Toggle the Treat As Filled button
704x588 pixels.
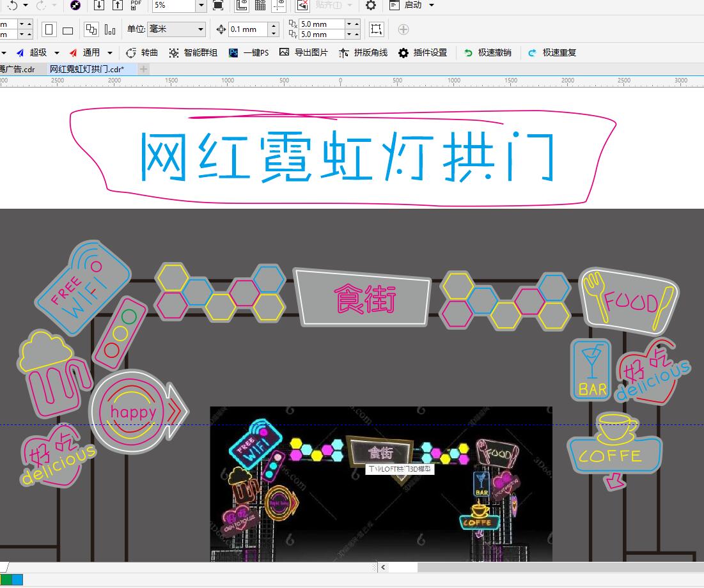click(x=376, y=29)
